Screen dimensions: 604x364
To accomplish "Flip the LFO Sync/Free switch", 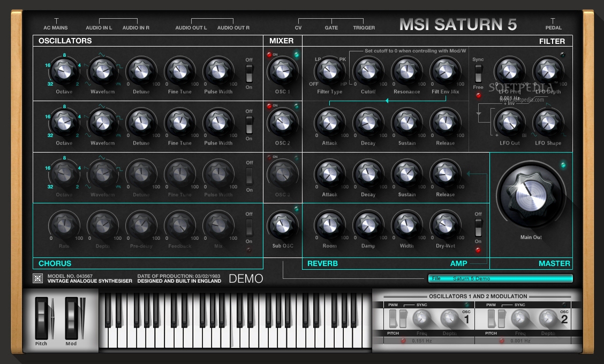I will [x=478, y=73].
